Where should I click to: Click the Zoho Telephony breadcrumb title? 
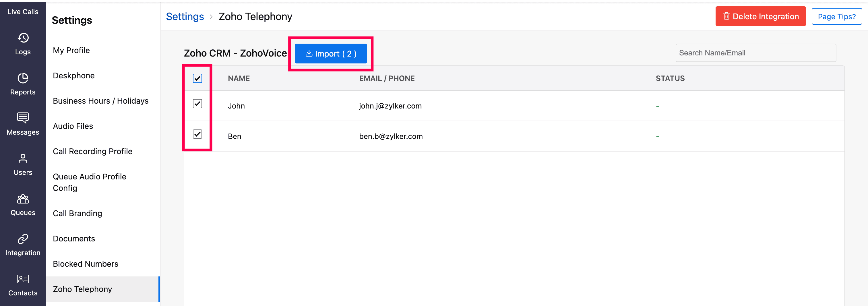pyautogui.click(x=255, y=17)
